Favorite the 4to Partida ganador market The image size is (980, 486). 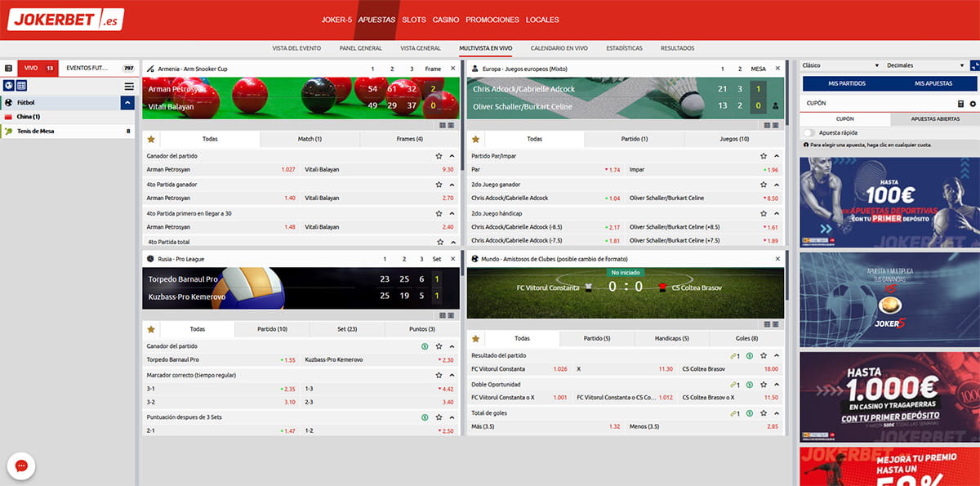(439, 184)
